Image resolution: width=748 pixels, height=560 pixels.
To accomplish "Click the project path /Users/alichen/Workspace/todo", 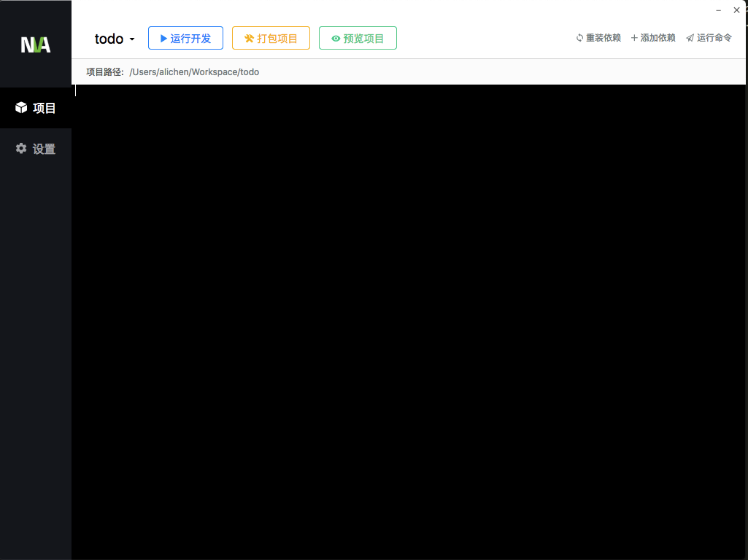I will 194,72.
